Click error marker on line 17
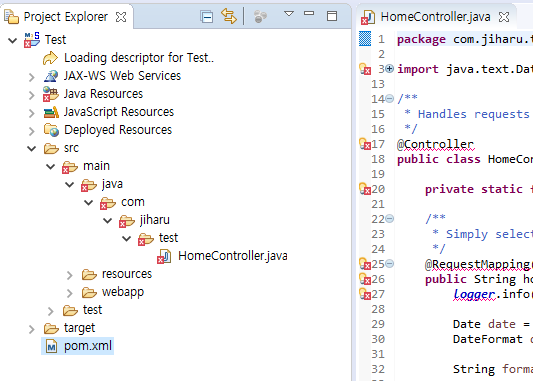 (x=365, y=144)
